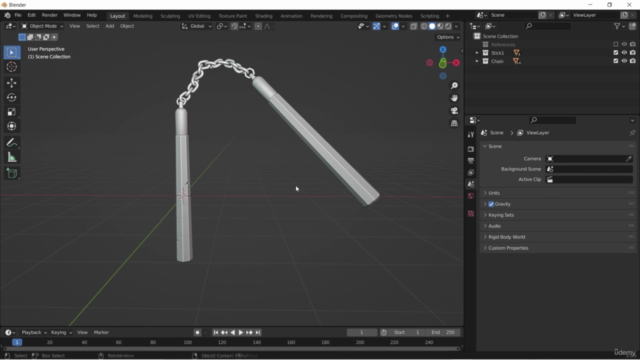Open the Tool properties tab

[x=471, y=135]
